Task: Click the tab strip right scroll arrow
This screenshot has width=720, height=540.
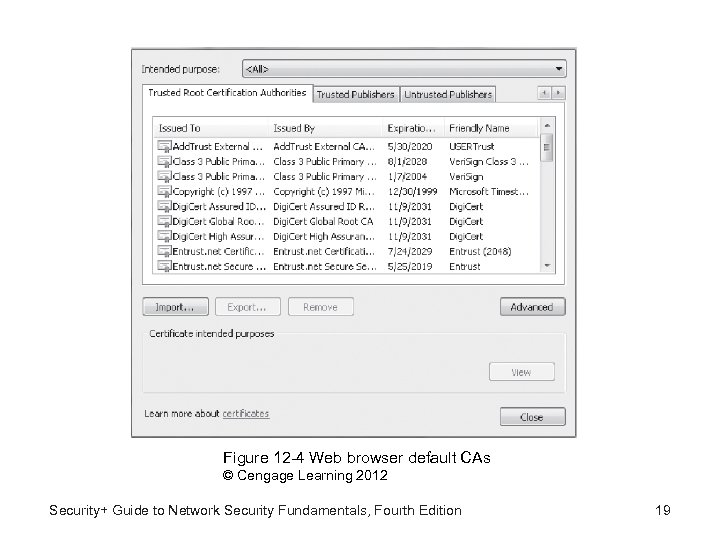Action: pyautogui.click(x=558, y=93)
